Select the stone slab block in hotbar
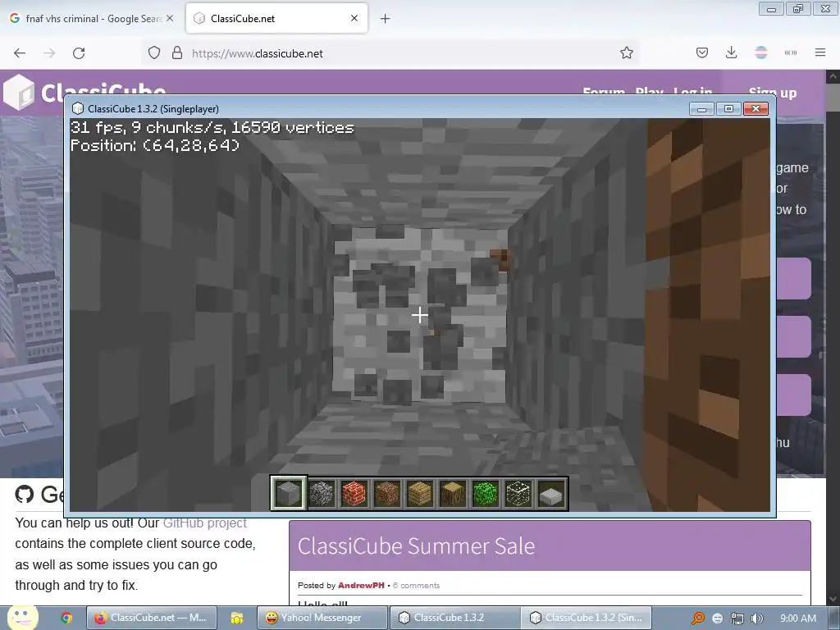Screen dimensions: 840x630 click(551, 494)
